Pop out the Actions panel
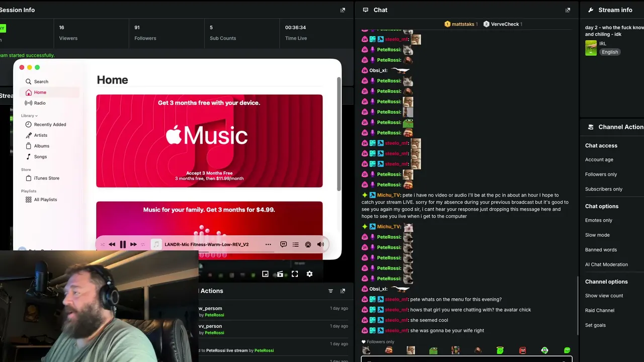644x362 pixels. 343,291
